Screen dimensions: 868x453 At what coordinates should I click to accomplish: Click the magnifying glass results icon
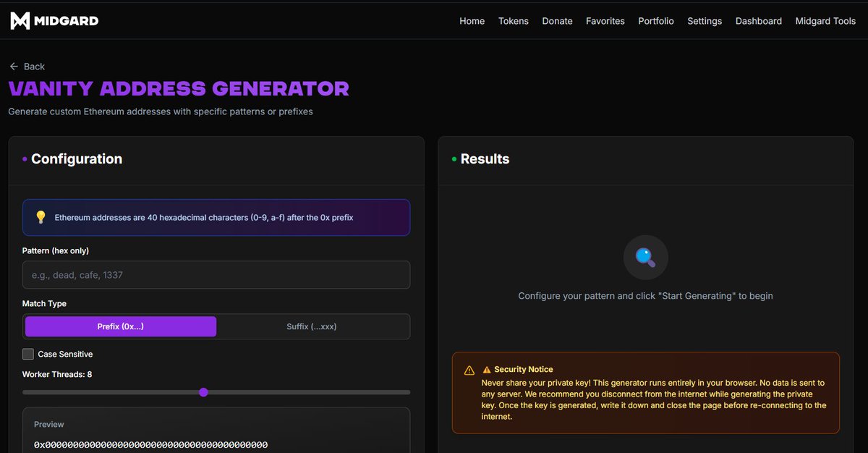(x=645, y=257)
